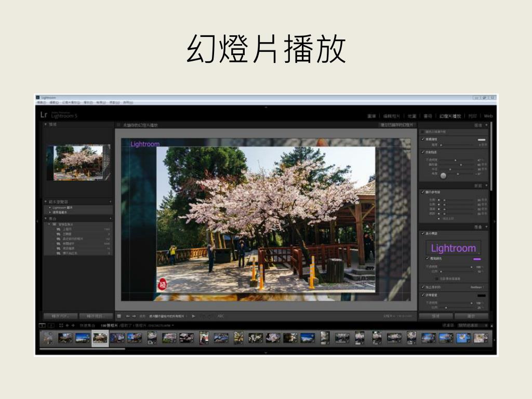This screenshot has height=399, width=532.
Task: Open second window with the '2' monitor icon
Action: (51, 325)
